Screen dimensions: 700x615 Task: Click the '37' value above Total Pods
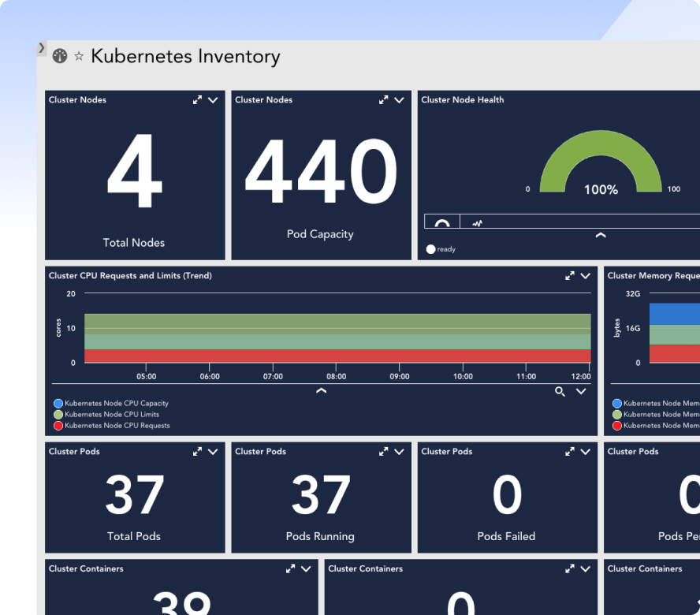point(135,495)
